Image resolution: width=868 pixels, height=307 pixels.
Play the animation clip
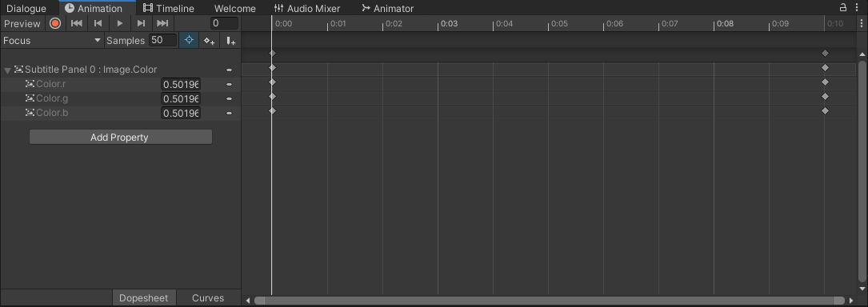(119, 23)
